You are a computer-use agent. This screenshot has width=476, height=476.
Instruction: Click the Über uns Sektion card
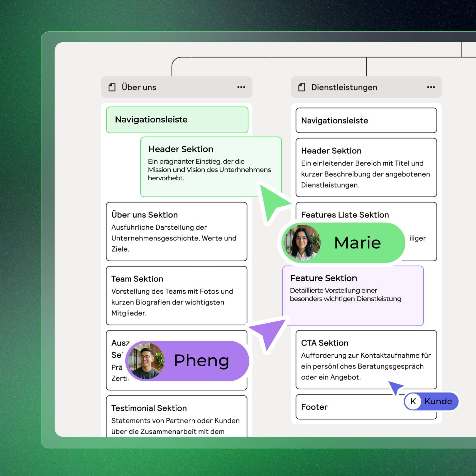[176, 232]
